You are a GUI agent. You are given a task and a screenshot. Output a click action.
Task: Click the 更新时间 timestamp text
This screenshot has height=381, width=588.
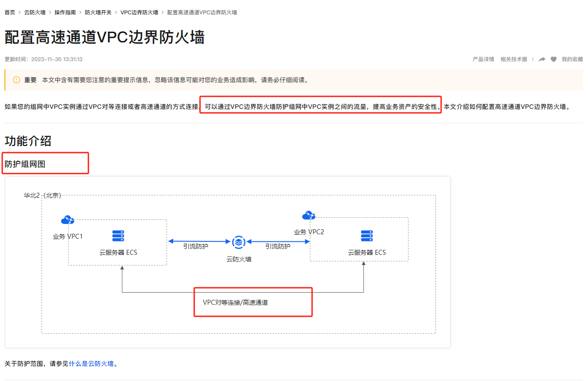click(43, 59)
